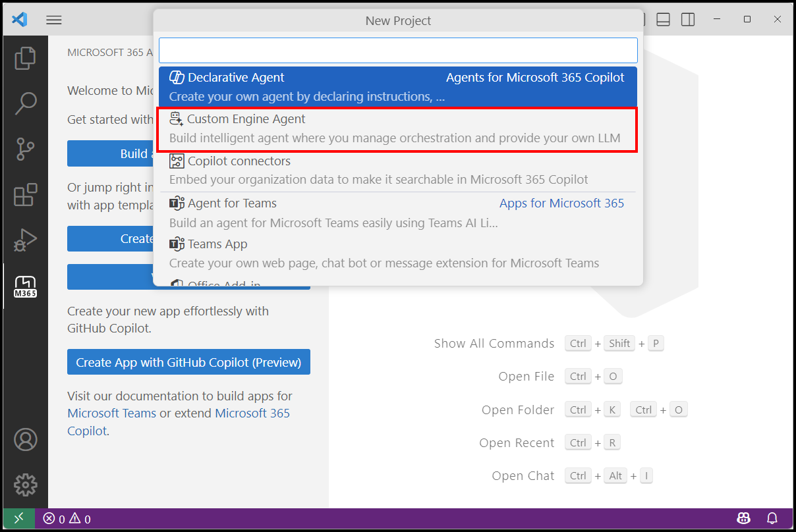Open the notifications bell
The height and width of the screenshot is (532, 796).
coord(772,518)
